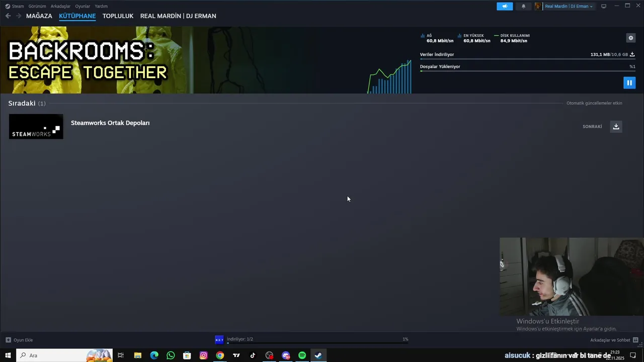Viewport: 644px width, 362px height.
Task: Open the Yardım menu
Action: click(101, 6)
